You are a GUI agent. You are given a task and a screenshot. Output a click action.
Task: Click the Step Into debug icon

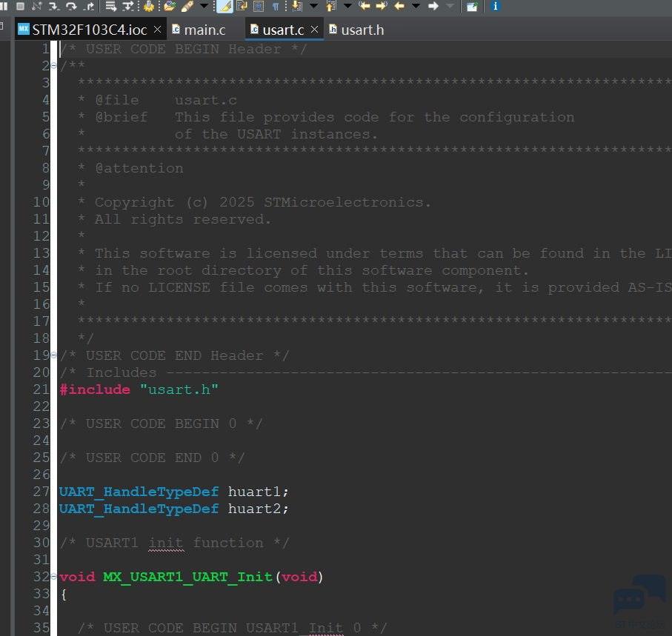click(54, 6)
